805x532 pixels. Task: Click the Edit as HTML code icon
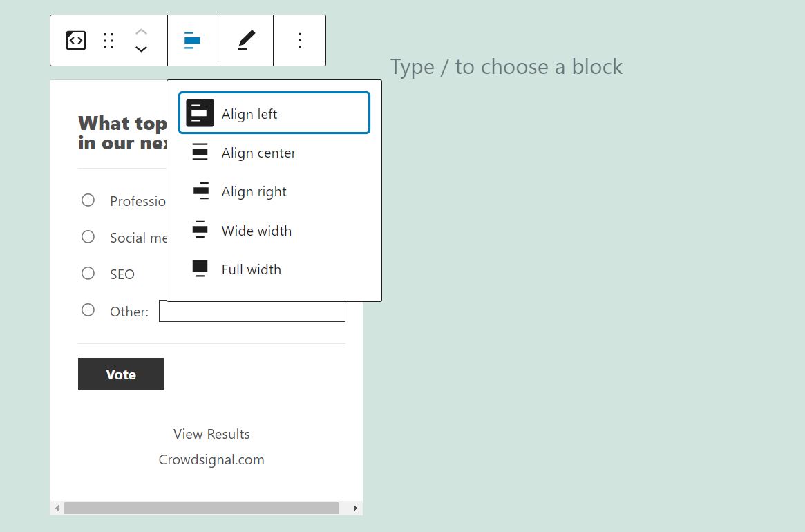coord(75,40)
